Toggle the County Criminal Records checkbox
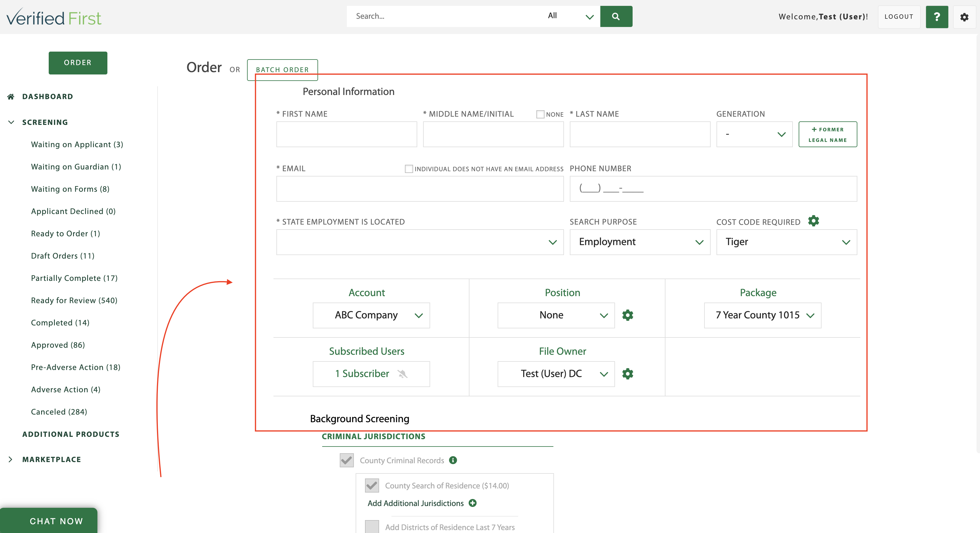Viewport: 980px width, 533px height. click(x=347, y=460)
